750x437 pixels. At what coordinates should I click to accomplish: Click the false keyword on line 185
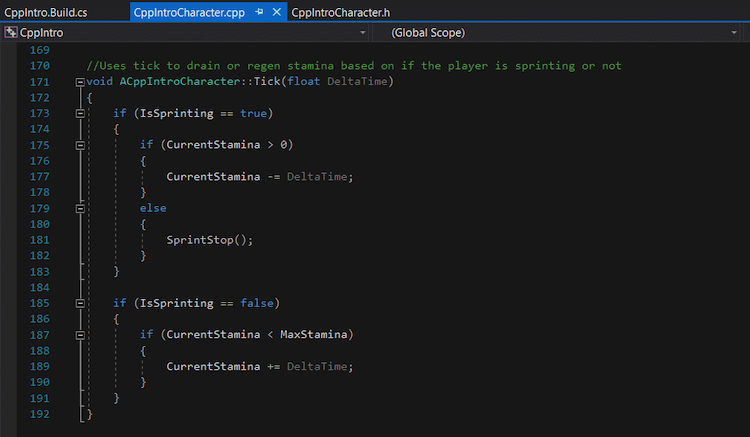pyautogui.click(x=256, y=303)
